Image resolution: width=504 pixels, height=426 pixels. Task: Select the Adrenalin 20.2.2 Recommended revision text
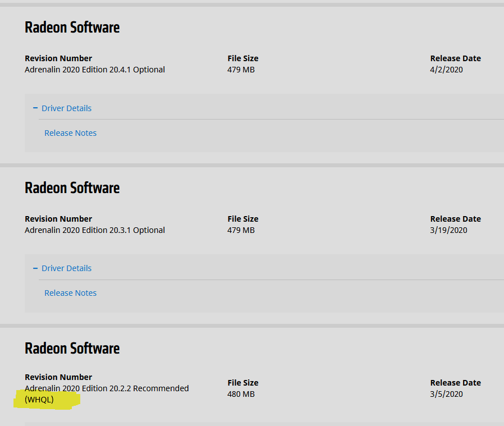click(107, 388)
